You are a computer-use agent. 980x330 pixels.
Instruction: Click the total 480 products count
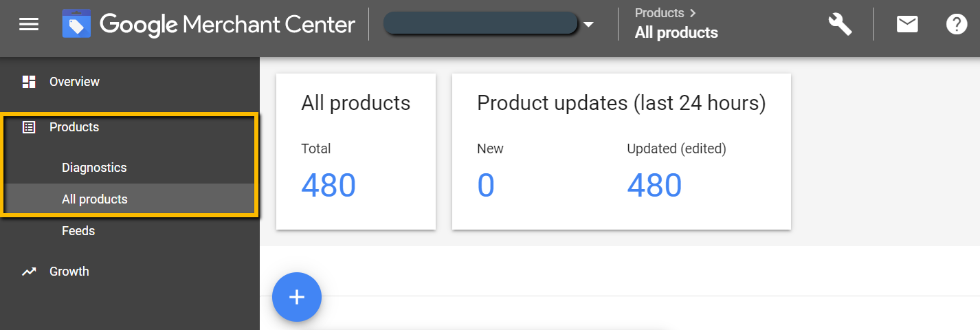tap(328, 185)
